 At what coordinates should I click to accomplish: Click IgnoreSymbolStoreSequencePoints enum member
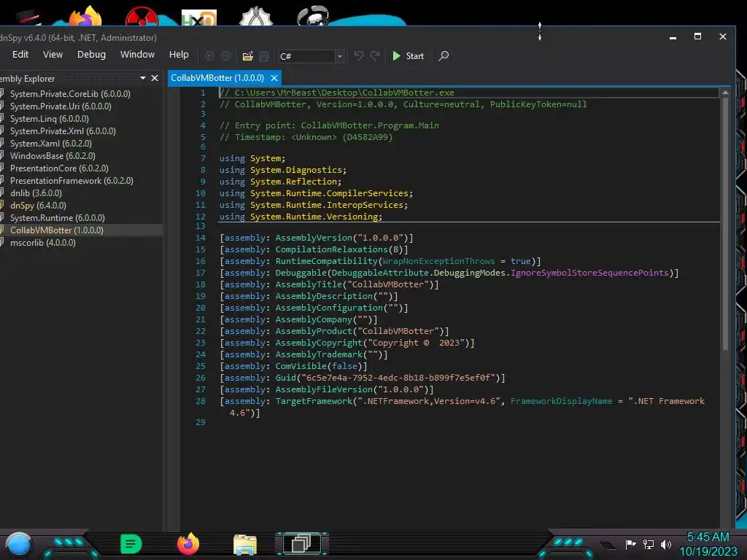coord(589,273)
